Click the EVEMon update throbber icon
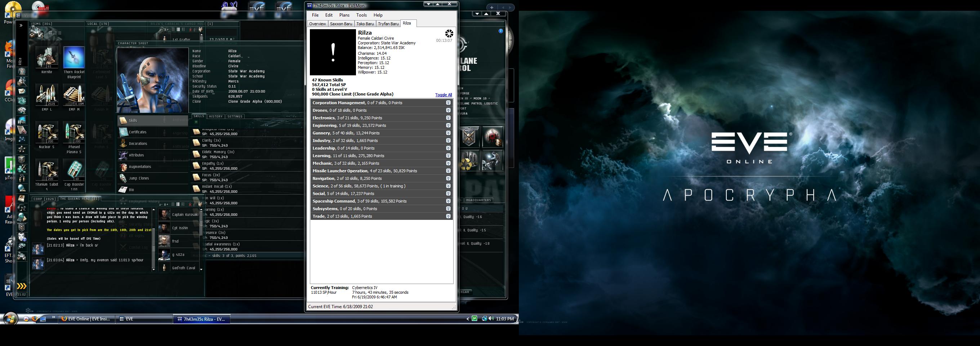 coord(449,34)
